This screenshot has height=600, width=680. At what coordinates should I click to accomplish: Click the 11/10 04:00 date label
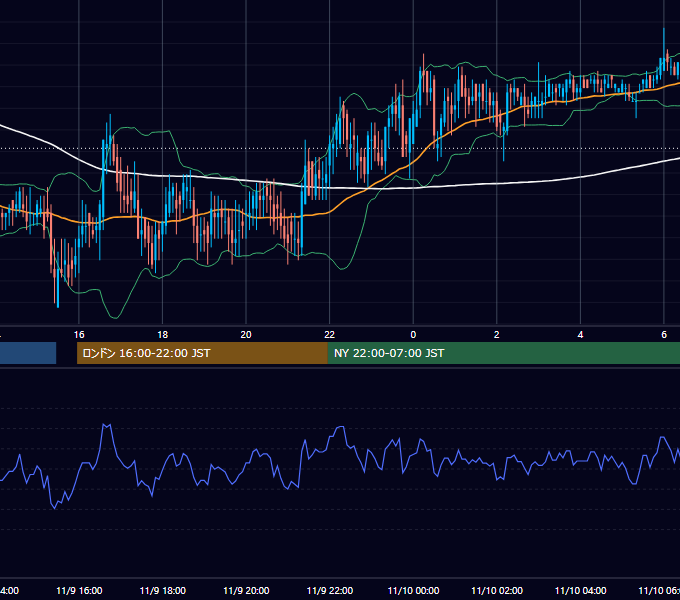click(x=581, y=591)
